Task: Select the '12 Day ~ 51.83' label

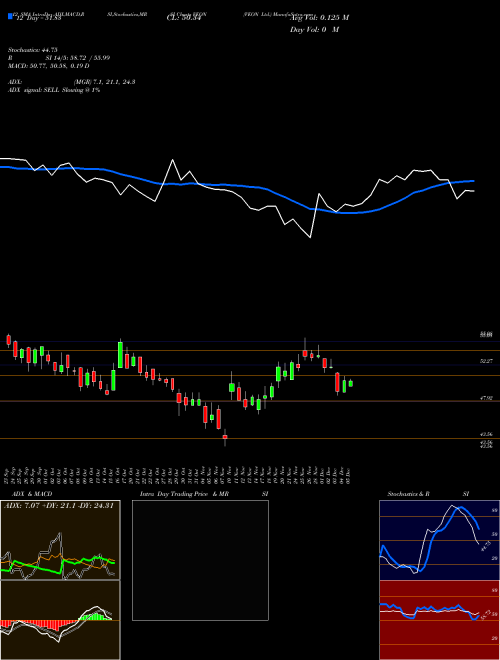Action: [39, 18]
